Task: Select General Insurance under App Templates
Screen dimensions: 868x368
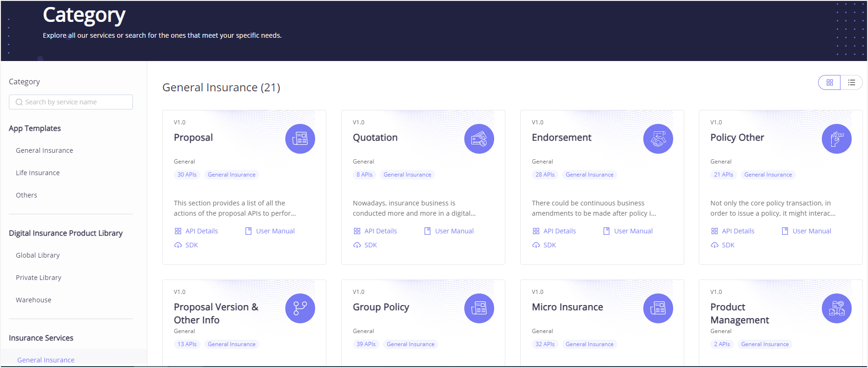Action: click(x=44, y=150)
